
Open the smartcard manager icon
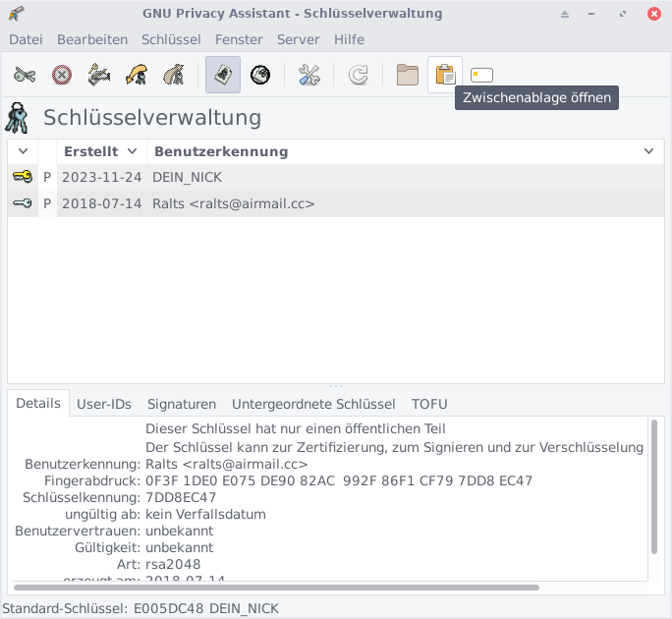pyautogui.click(x=481, y=76)
